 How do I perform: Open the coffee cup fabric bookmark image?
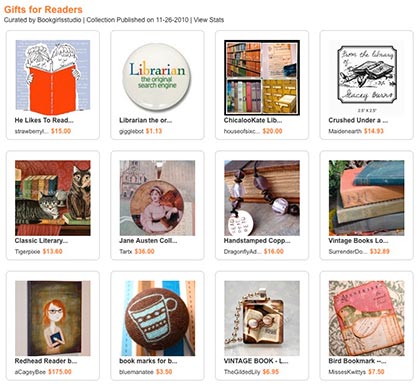pyautogui.click(x=157, y=318)
